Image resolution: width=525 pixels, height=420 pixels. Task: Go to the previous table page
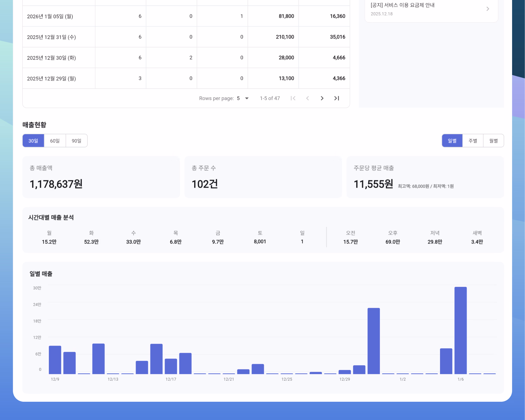tap(308, 98)
